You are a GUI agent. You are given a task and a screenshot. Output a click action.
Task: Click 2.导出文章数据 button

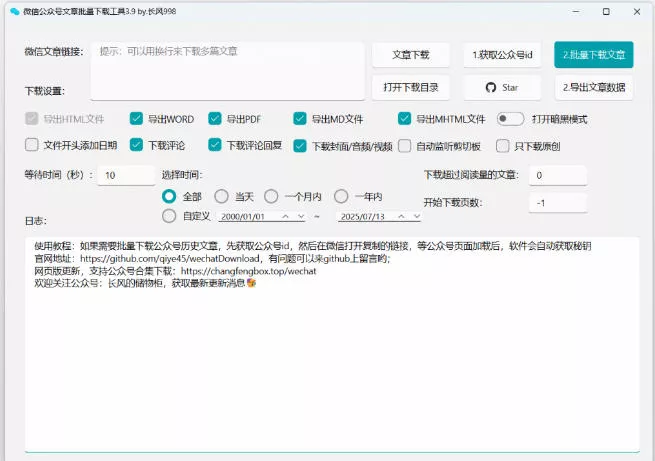tap(594, 88)
